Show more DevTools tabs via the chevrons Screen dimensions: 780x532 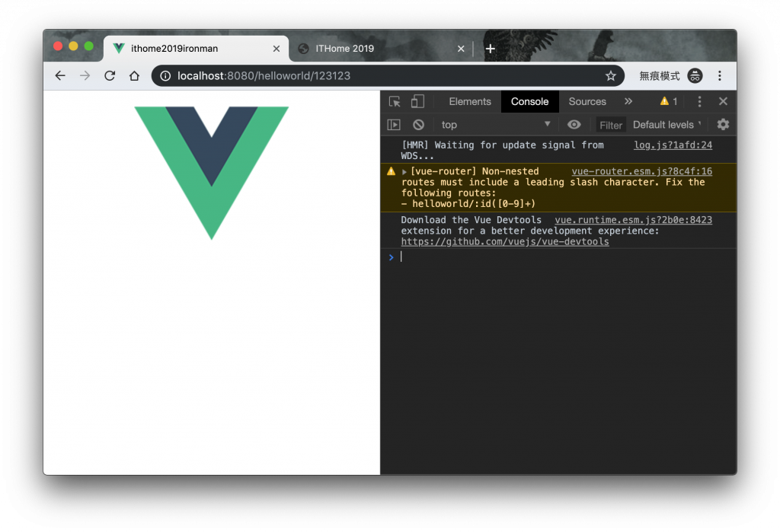pos(628,101)
